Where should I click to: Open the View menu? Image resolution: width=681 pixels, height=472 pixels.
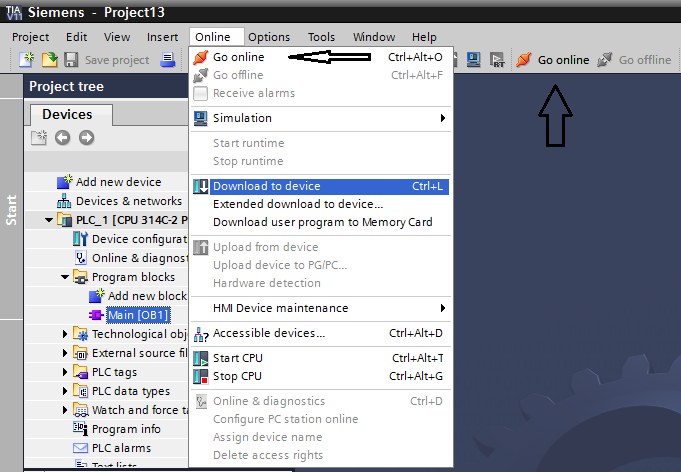(117, 37)
